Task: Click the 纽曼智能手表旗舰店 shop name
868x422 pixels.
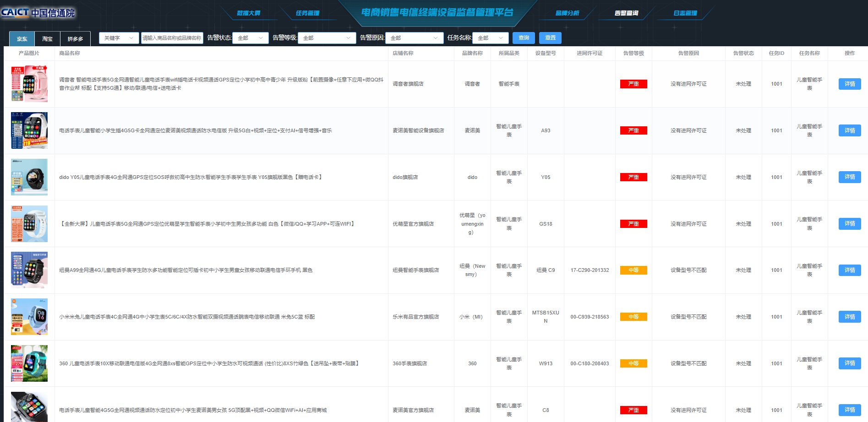Action: coord(416,270)
